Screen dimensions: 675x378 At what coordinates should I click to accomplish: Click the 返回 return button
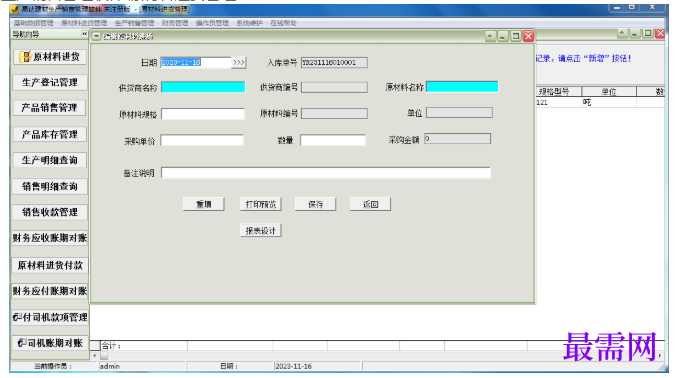click(370, 204)
